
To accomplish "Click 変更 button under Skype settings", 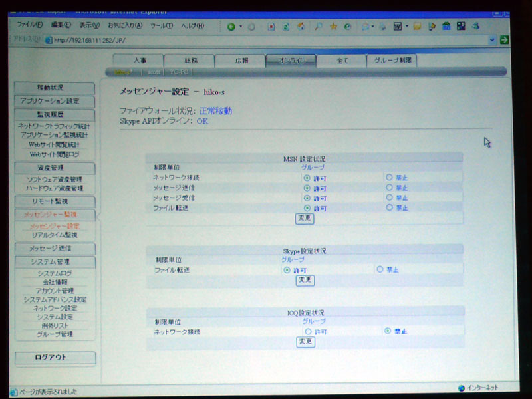I will coord(305,280).
